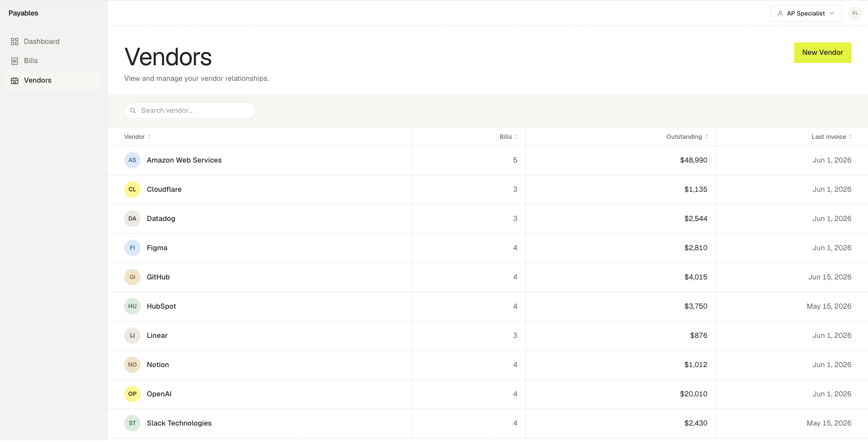
Task: Focus the Search vendor field
Action: [x=189, y=110]
